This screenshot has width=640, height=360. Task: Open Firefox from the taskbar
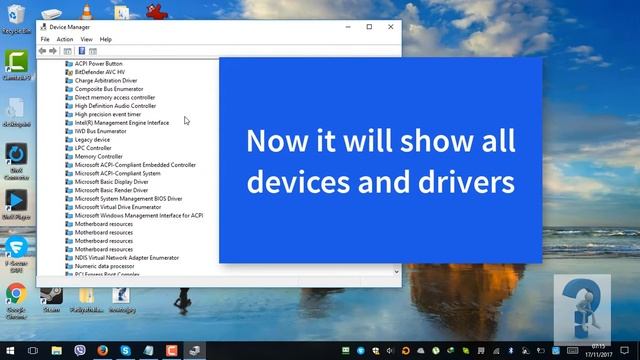tap(102, 351)
